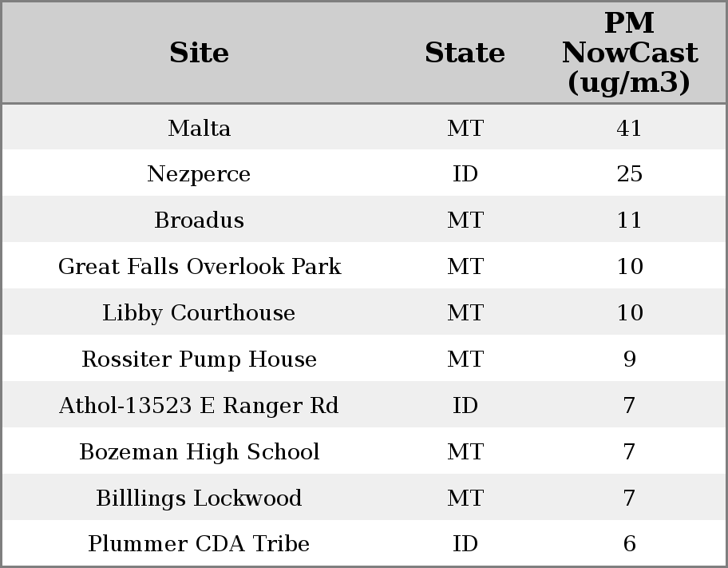The height and width of the screenshot is (568, 728).
Task: Click Athol-13523 E Ranger Rd entry
Action: pyautogui.click(x=199, y=406)
